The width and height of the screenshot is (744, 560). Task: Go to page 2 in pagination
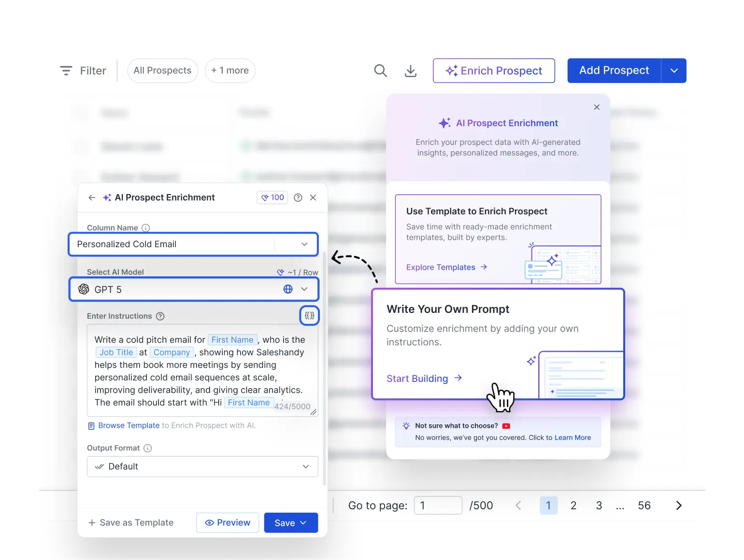[573, 505]
